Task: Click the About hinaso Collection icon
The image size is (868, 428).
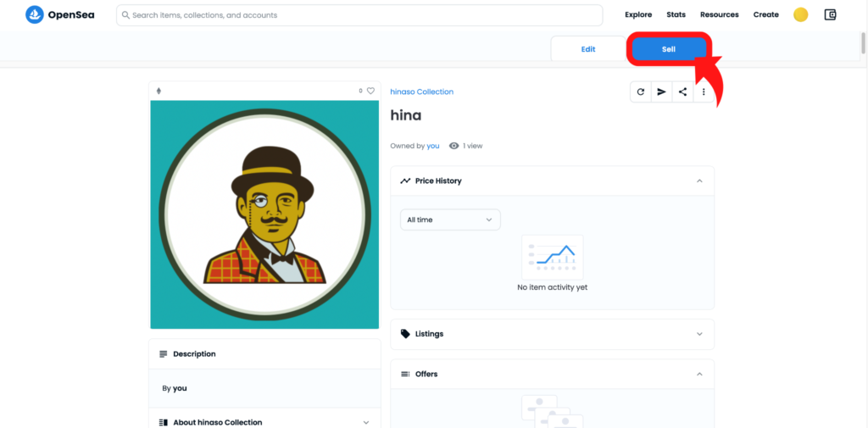Action: click(x=164, y=422)
